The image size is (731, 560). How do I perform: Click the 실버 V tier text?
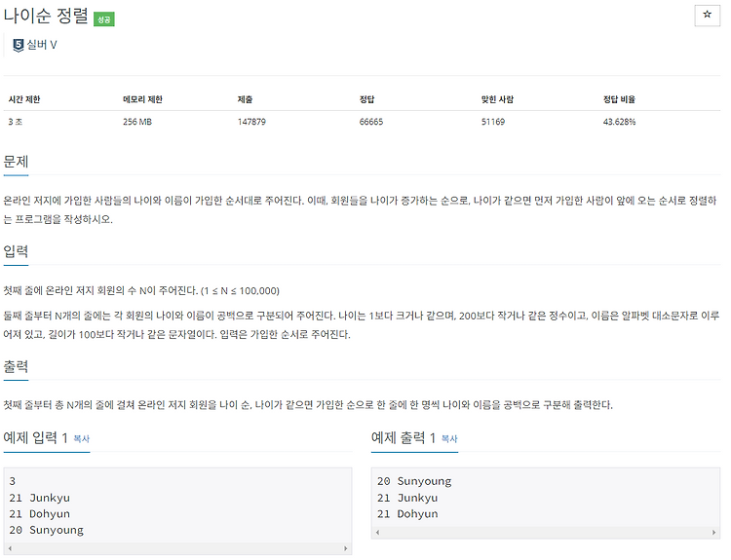click(42, 45)
